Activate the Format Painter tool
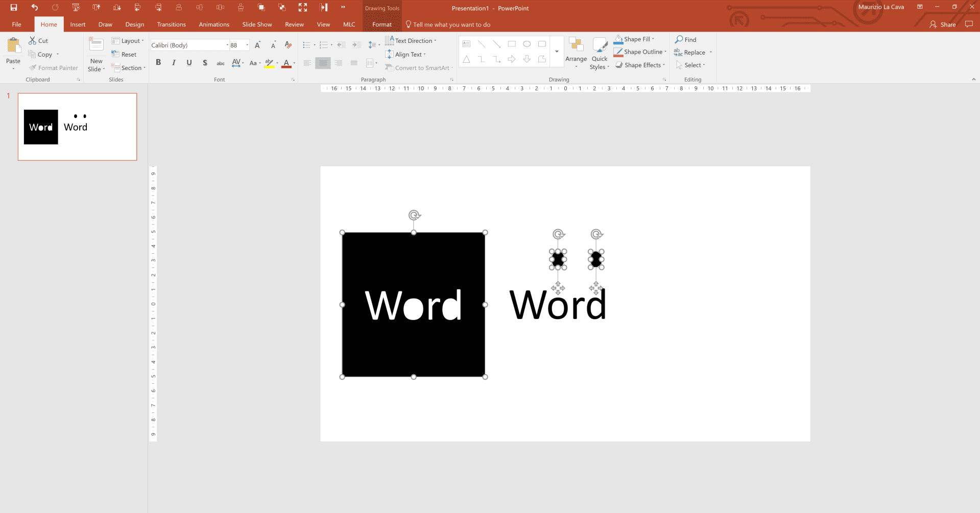The height and width of the screenshot is (513, 980). click(x=53, y=67)
